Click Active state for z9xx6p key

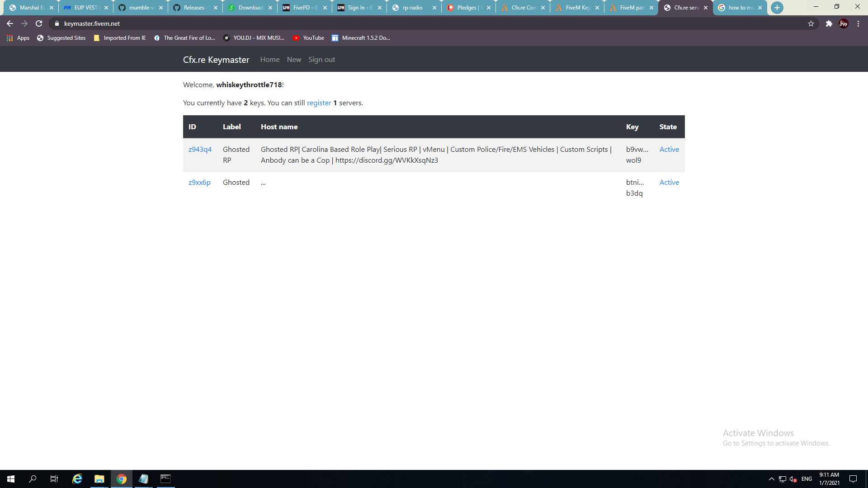pyautogui.click(x=669, y=183)
